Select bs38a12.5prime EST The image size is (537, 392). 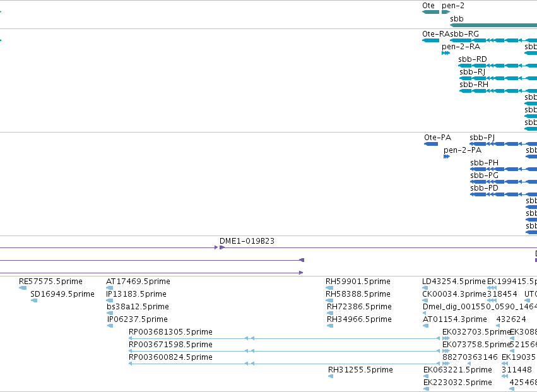point(110,313)
